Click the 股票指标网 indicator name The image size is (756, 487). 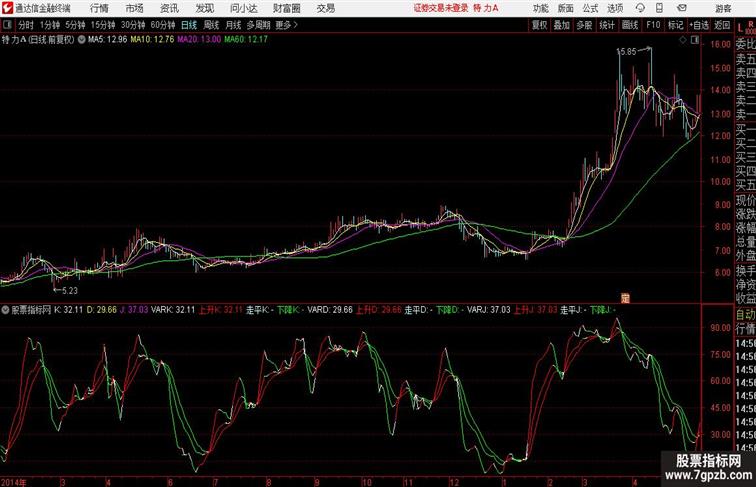31,310
